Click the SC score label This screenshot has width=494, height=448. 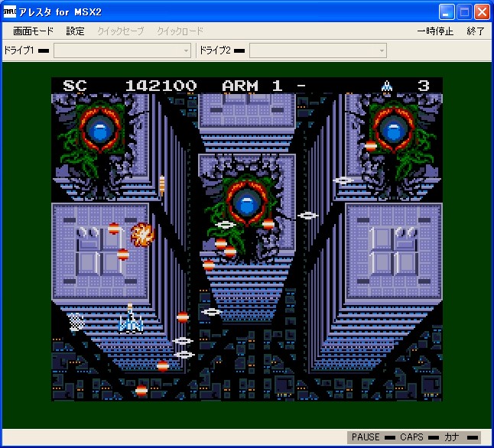point(75,86)
